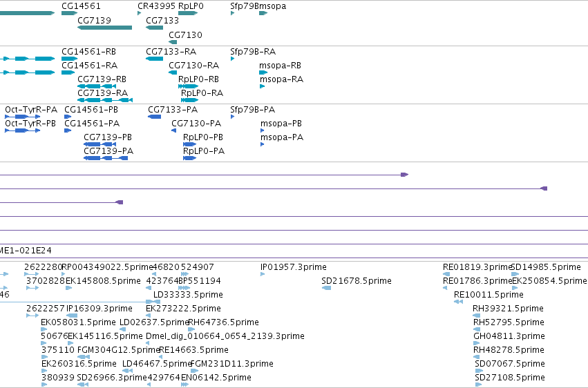Select EST BP551194
Viewport: 588px width, 388px height.
point(200,280)
